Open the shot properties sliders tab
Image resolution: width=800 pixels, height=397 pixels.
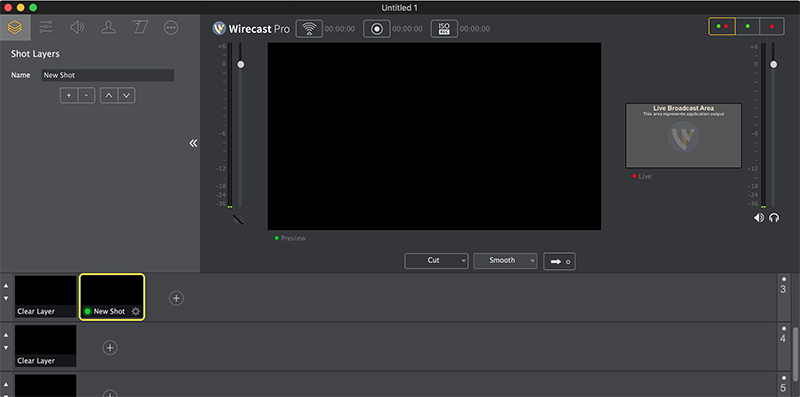tap(46, 27)
